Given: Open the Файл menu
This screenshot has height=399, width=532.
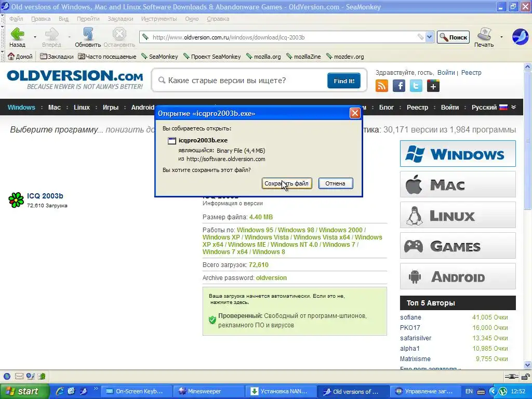Looking at the screenshot, I should (x=16, y=19).
